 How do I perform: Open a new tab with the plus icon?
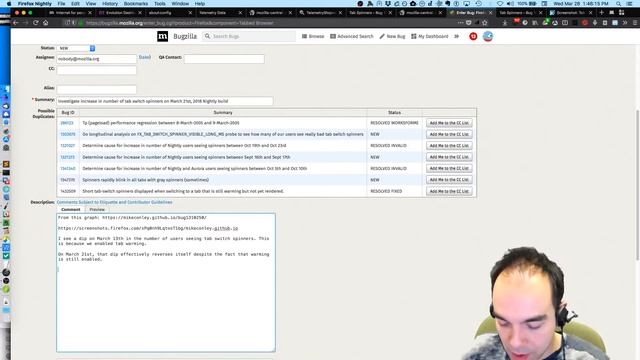point(601,13)
